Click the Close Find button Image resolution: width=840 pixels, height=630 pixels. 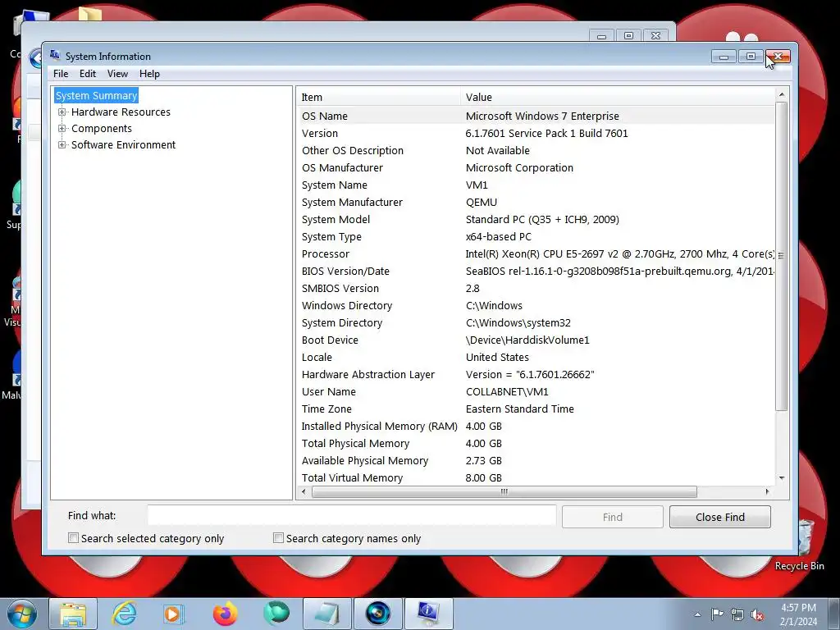(720, 517)
